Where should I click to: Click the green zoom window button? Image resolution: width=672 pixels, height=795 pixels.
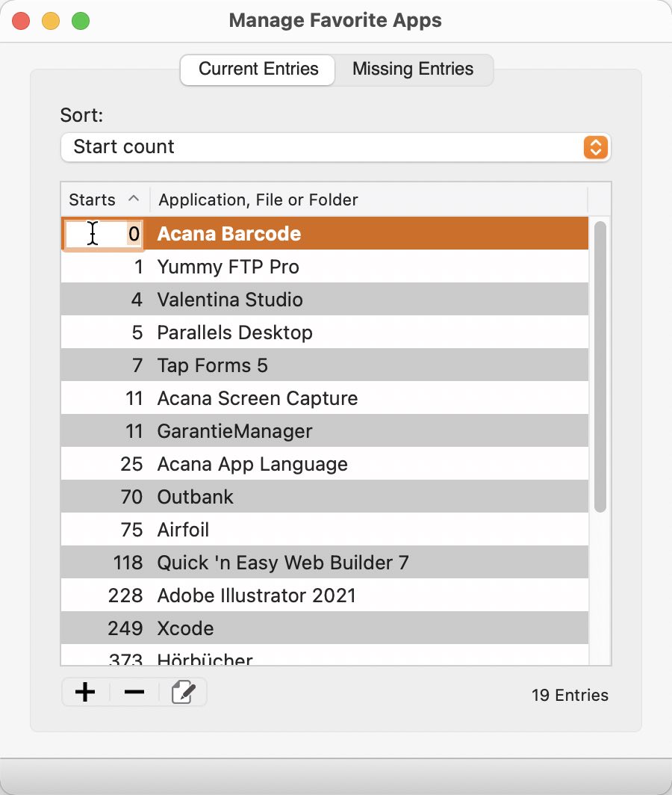point(81,21)
